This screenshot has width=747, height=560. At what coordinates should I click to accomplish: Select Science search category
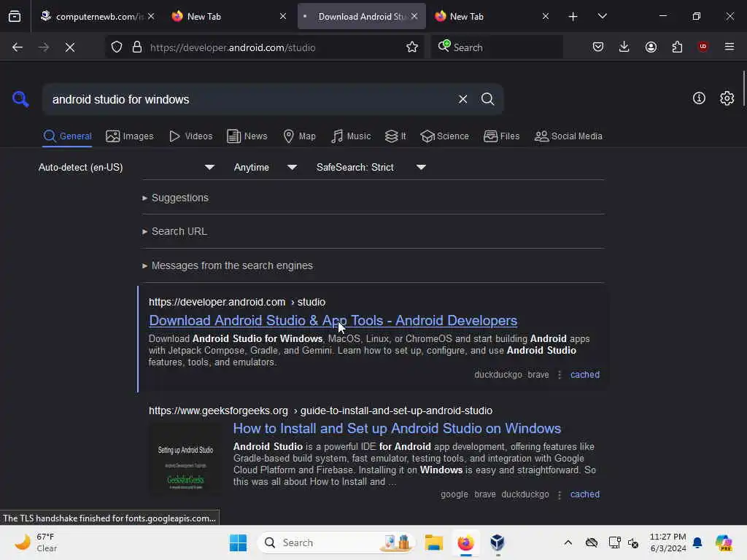[x=444, y=136]
